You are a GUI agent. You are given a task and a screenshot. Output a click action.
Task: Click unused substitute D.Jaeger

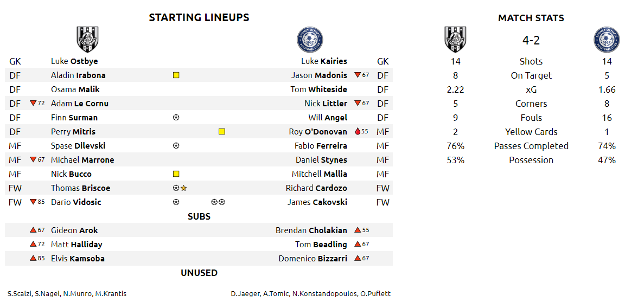[x=243, y=294]
